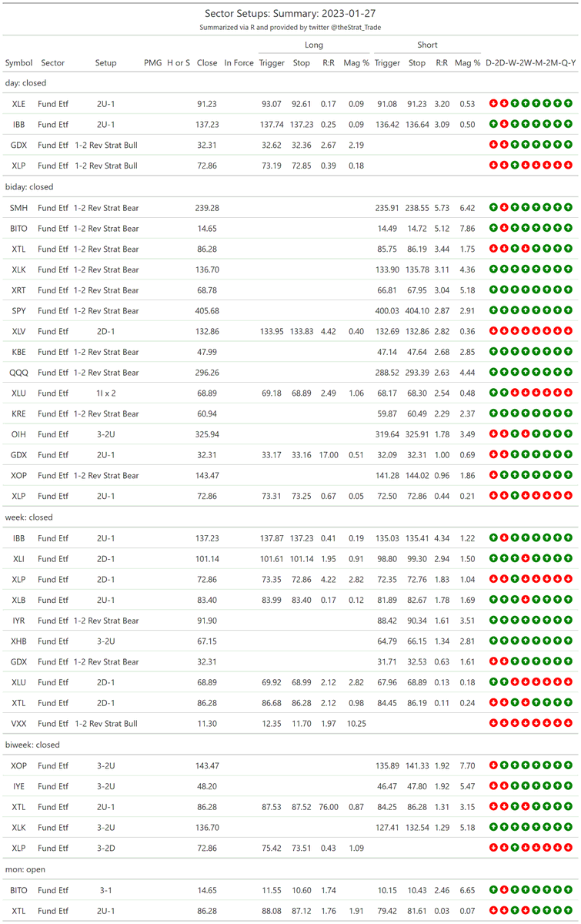The height and width of the screenshot is (924, 581).
Task: Select the KRE symbol cell
Action: coord(18,413)
